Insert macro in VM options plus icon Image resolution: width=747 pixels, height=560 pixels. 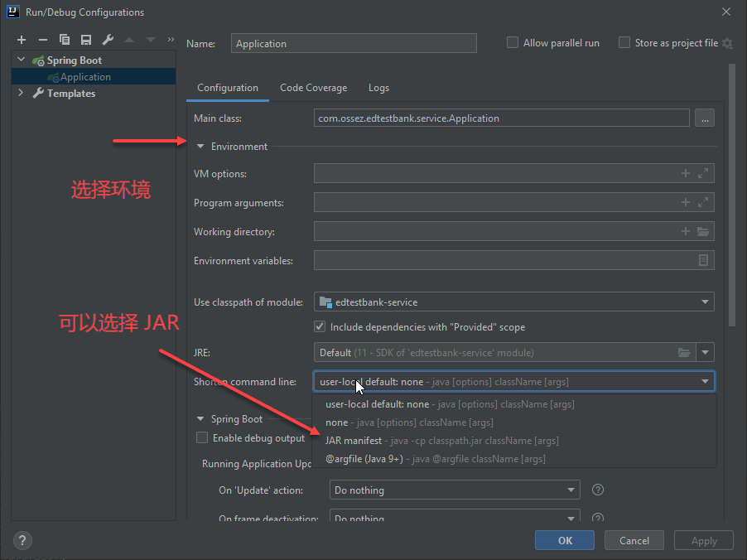686,173
